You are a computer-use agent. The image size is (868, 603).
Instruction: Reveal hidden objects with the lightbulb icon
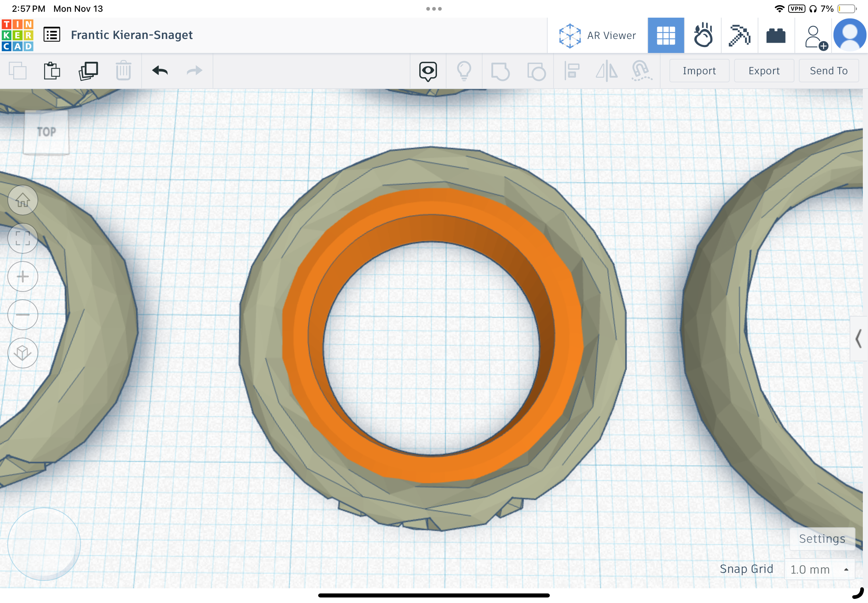coord(464,71)
